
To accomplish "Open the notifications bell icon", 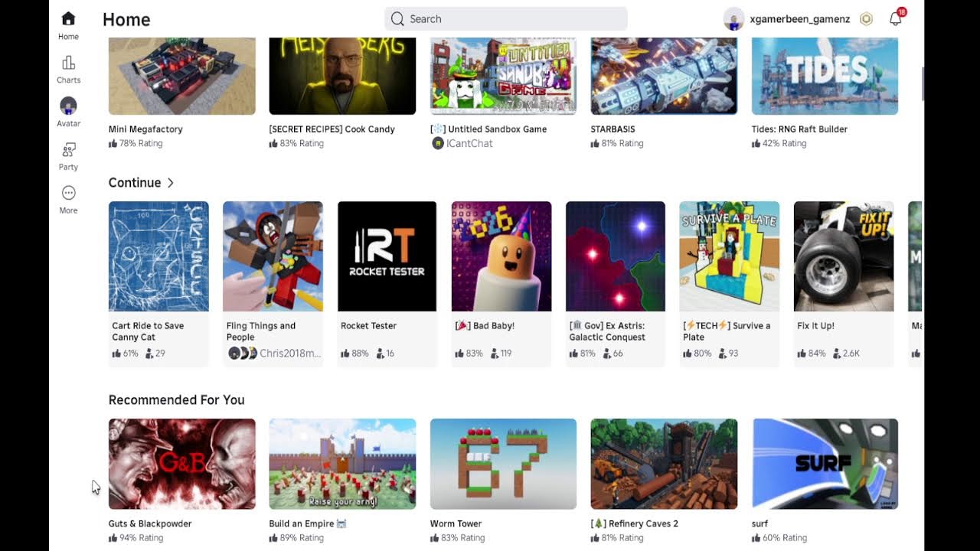I will [896, 19].
